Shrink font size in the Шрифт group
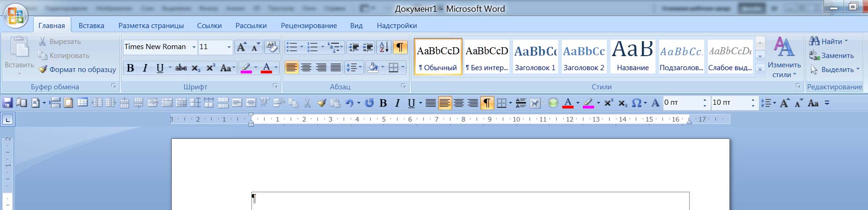This screenshot has height=210, width=868. click(x=256, y=47)
